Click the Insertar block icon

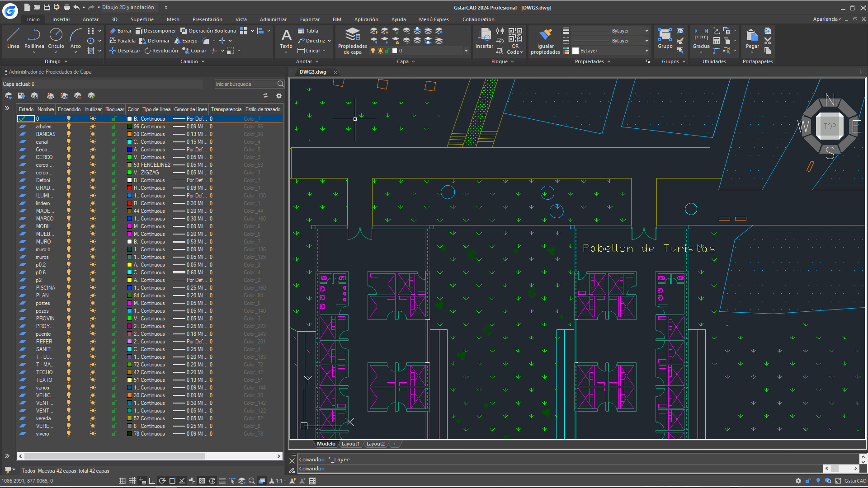click(x=484, y=38)
